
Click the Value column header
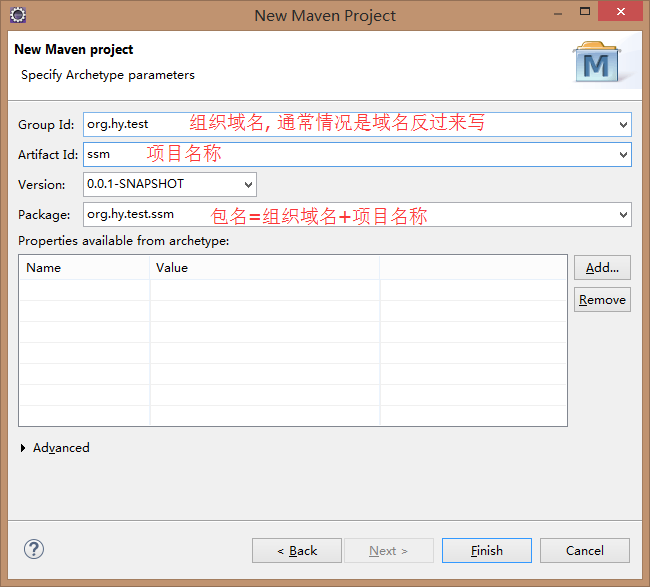(264, 268)
